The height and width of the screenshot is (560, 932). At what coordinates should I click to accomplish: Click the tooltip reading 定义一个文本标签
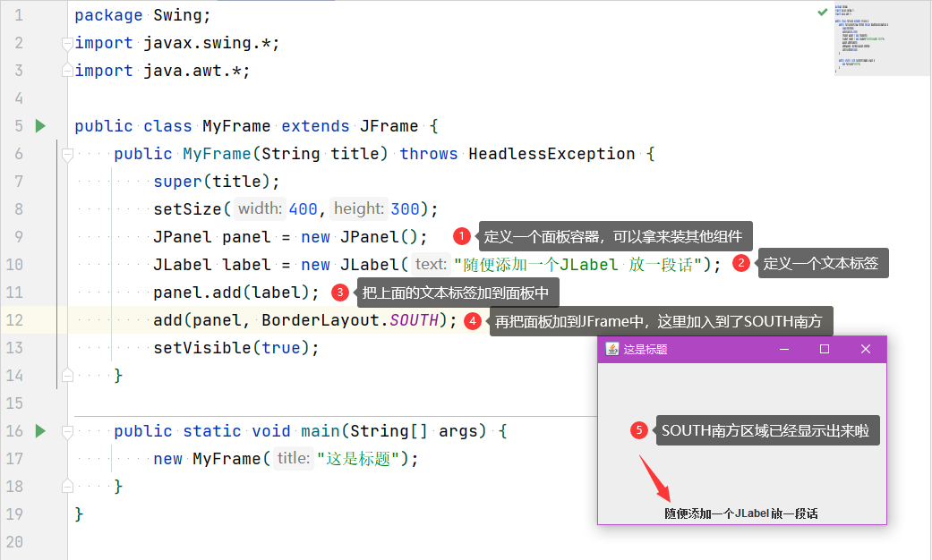click(x=822, y=263)
